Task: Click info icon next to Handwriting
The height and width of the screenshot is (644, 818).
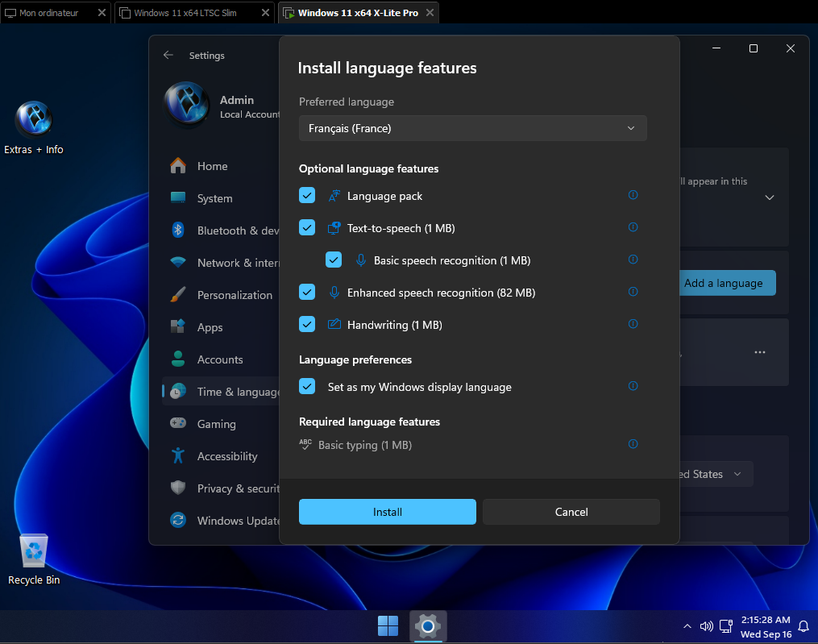Action: 633,323
